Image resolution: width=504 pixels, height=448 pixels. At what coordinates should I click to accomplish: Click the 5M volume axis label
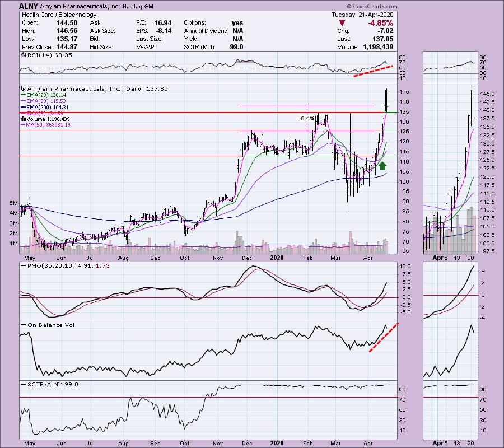point(13,203)
